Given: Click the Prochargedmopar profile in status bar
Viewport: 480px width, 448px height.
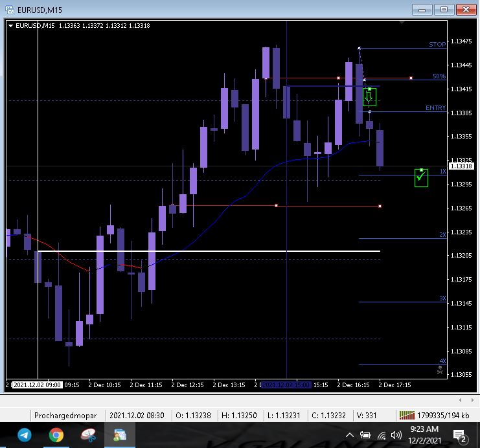Looking at the screenshot, I should pyautogui.click(x=65, y=416).
